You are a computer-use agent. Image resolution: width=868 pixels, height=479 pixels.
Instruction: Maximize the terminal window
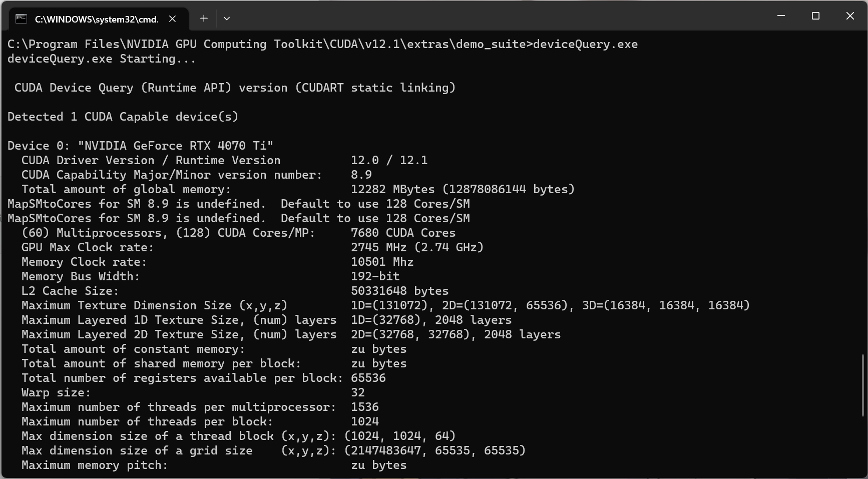click(815, 16)
